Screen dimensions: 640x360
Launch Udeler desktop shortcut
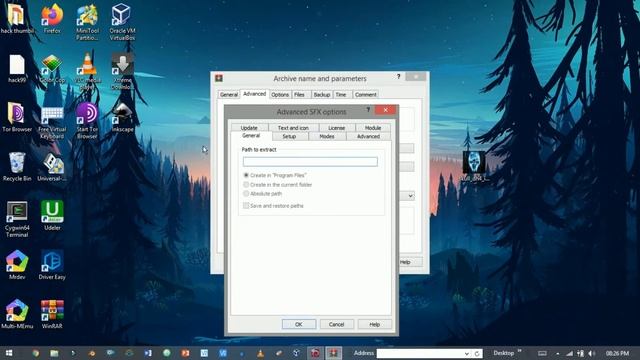(x=52, y=216)
